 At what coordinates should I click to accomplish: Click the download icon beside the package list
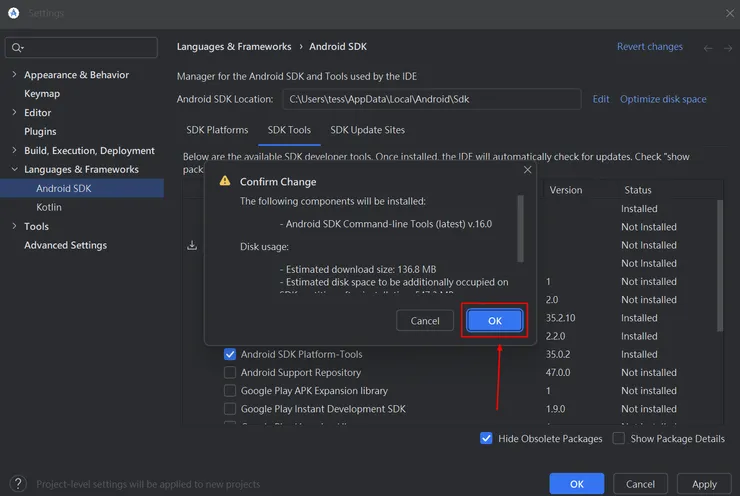click(x=192, y=246)
